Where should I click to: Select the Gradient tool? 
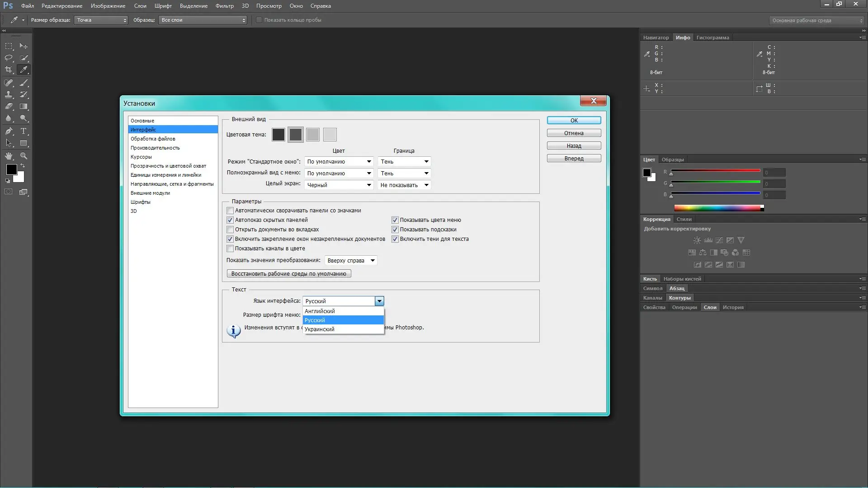click(24, 107)
